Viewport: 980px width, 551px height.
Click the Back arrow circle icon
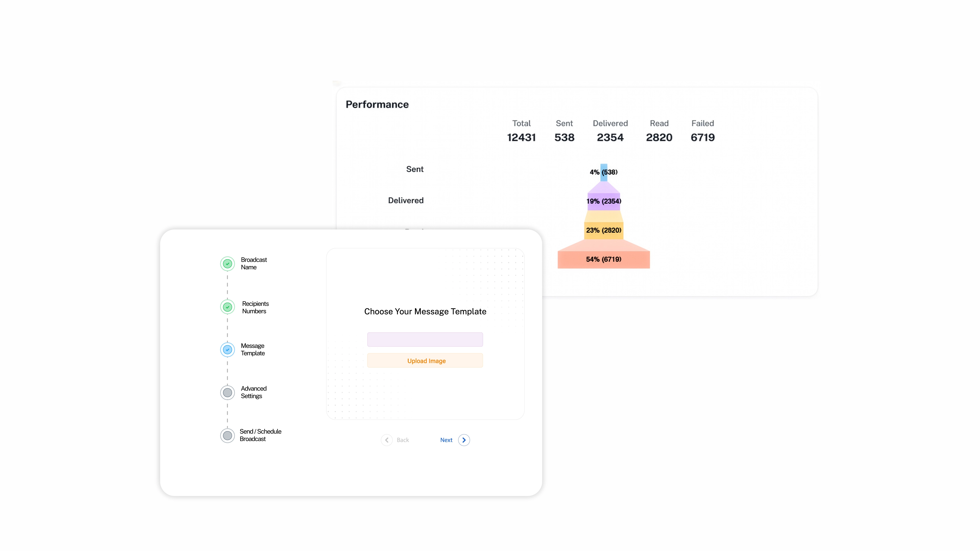(387, 440)
